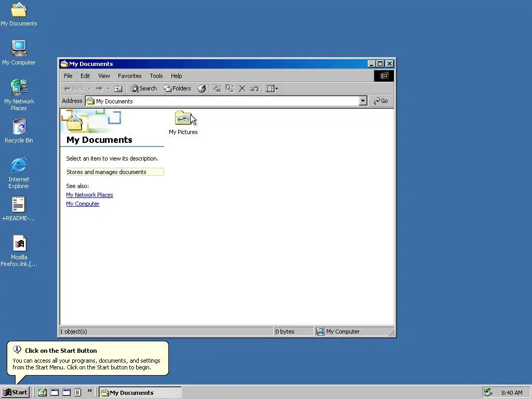Image resolution: width=532 pixels, height=399 pixels.
Task: Click the Address bar text field
Action: tap(222, 101)
